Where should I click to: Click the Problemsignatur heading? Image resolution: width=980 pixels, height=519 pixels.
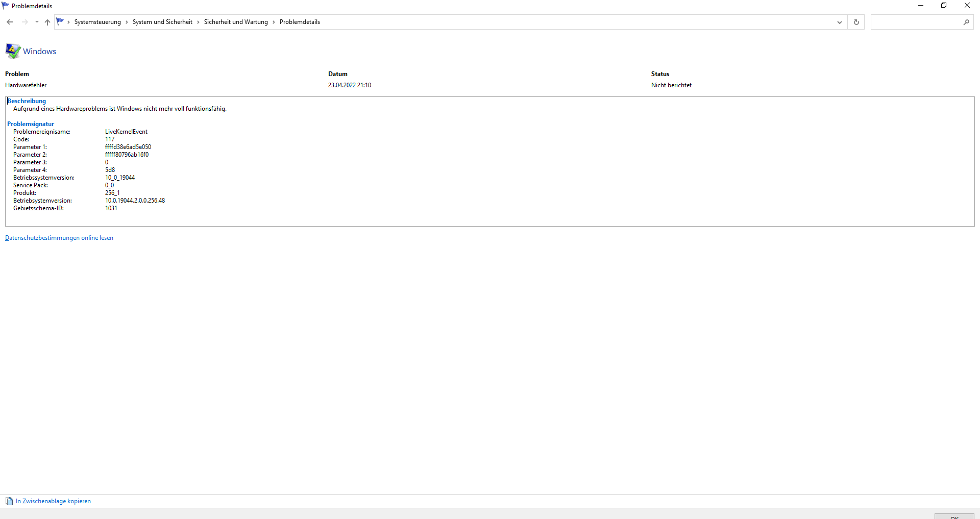point(31,124)
